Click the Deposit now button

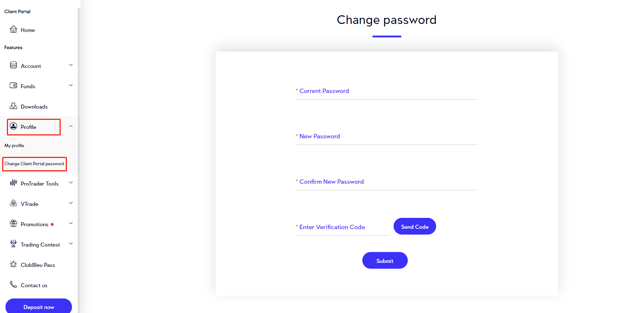click(39, 307)
